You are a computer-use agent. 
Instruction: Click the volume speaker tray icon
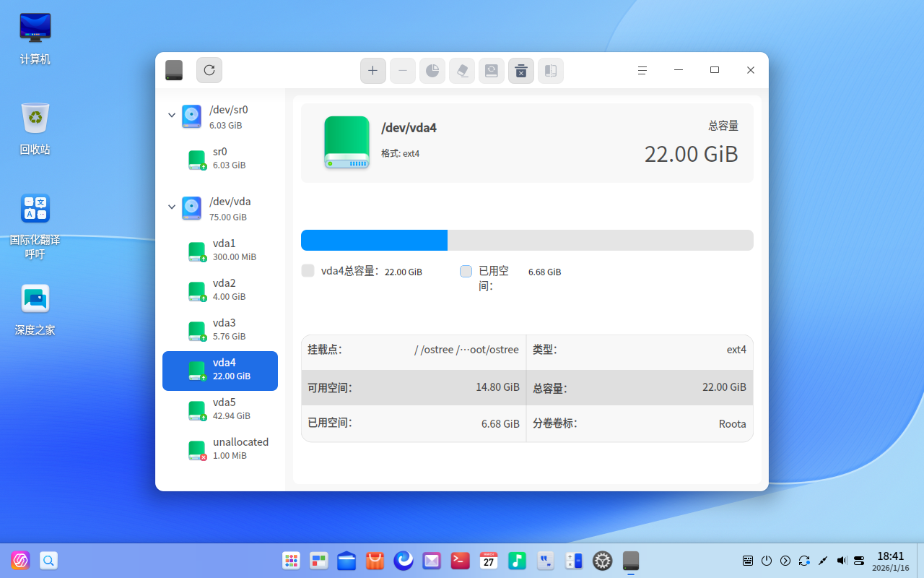click(x=842, y=561)
